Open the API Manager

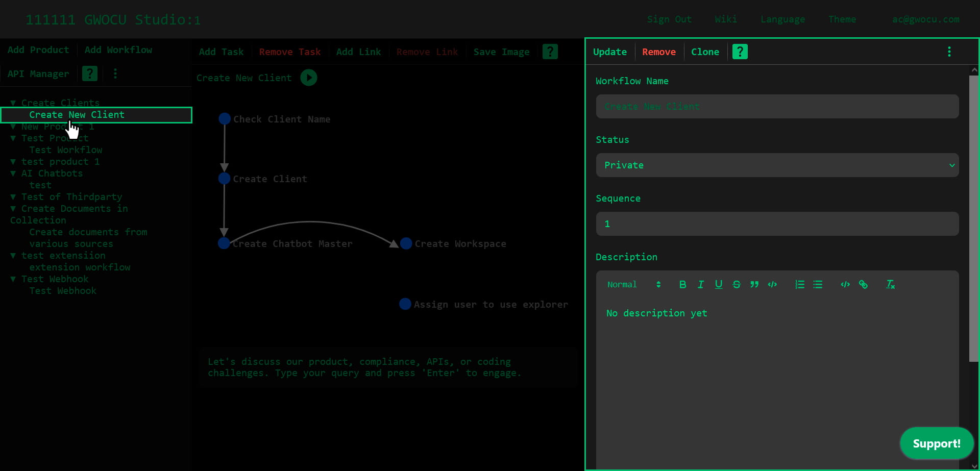pyautogui.click(x=38, y=74)
